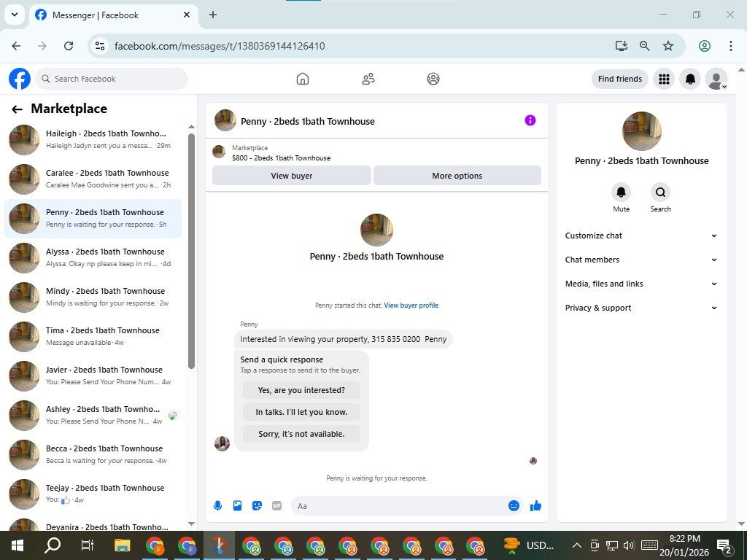
Task: Expand the Privacy & support section
Action: (640, 308)
